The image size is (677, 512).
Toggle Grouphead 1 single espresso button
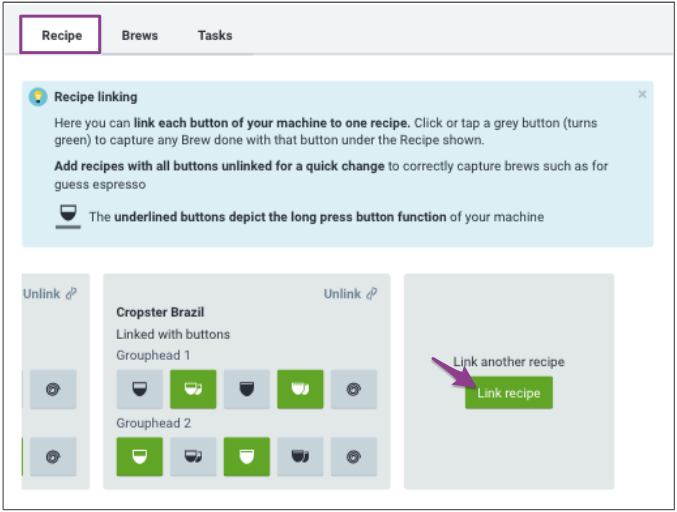139,389
